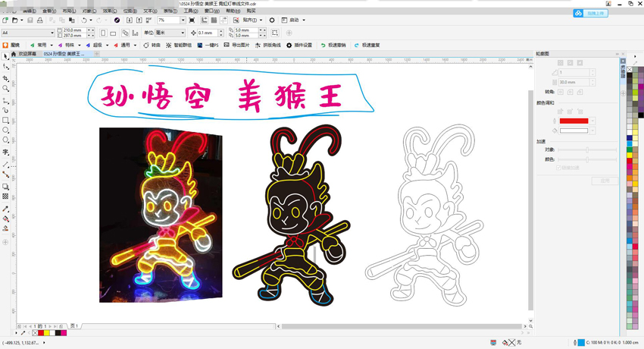This screenshot has width=644, height=349.
Task: Toggle portrait page orientation
Action: click(103, 33)
